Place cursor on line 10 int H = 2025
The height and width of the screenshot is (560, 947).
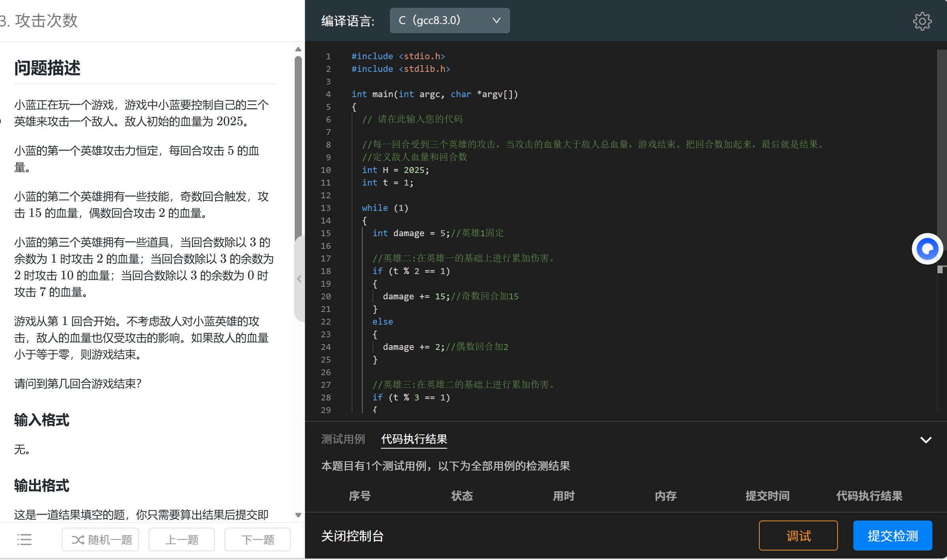click(x=395, y=170)
